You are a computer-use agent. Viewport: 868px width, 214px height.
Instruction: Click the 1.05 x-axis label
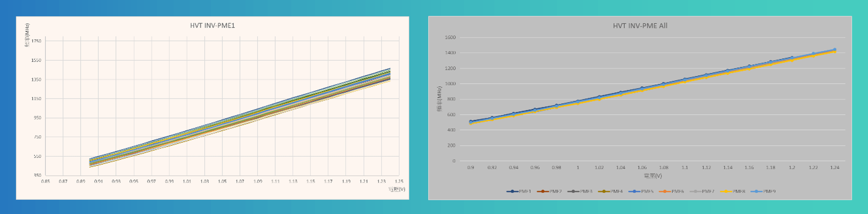(x=222, y=181)
